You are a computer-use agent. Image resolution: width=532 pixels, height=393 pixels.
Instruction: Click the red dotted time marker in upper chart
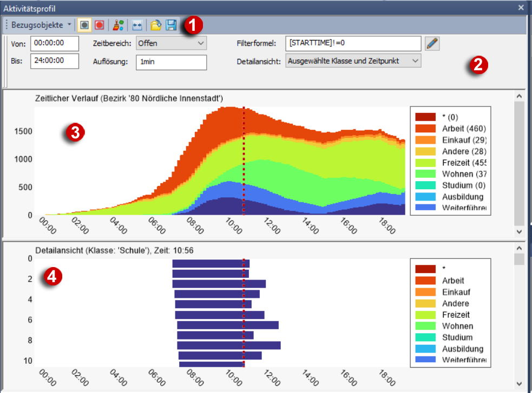pyautogui.click(x=244, y=162)
